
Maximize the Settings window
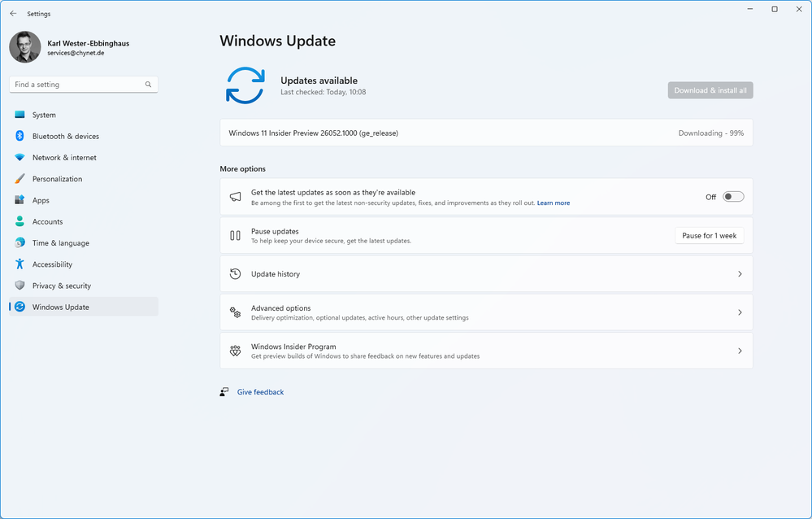[x=774, y=9]
